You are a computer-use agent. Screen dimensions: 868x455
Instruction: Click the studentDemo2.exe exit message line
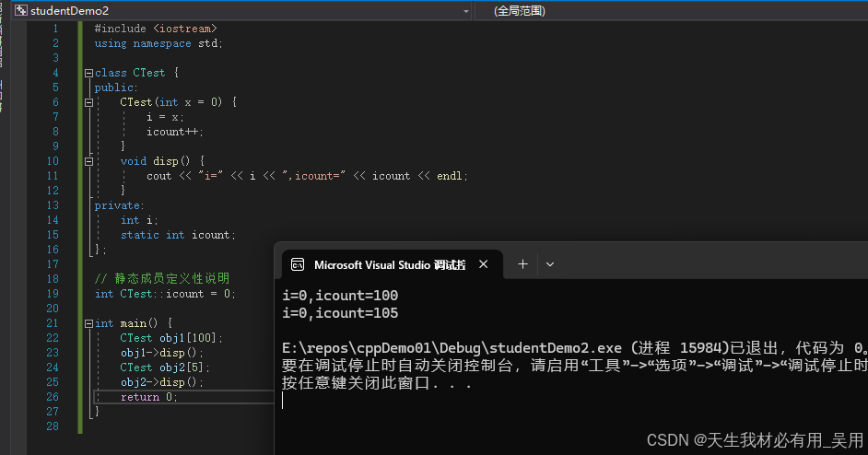pos(575,348)
